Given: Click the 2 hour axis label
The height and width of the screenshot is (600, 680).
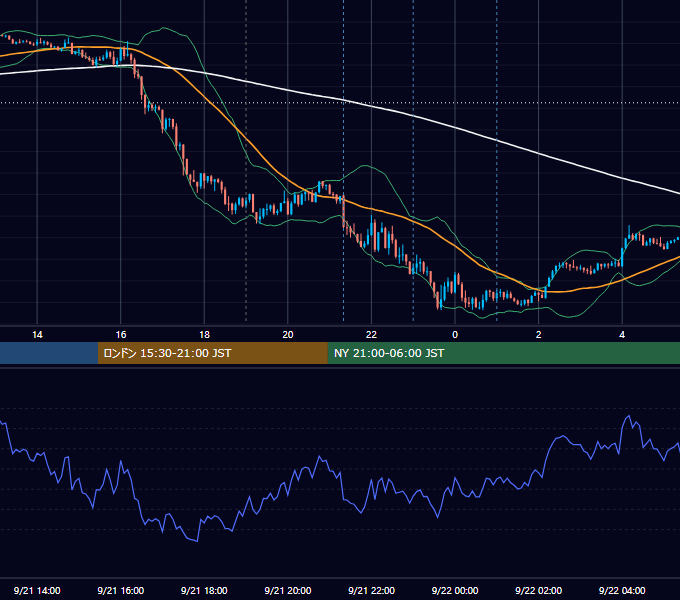Looking at the screenshot, I should point(539,335).
